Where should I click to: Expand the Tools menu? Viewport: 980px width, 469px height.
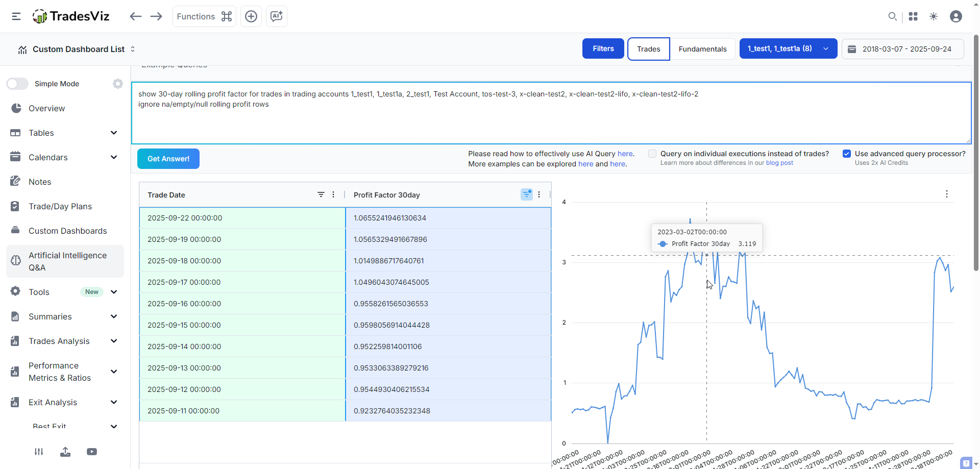pos(65,292)
